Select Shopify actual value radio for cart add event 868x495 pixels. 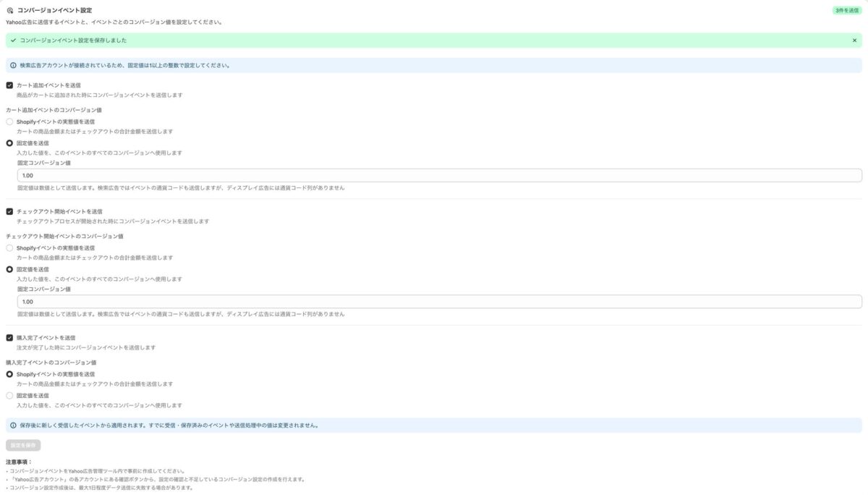point(9,122)
